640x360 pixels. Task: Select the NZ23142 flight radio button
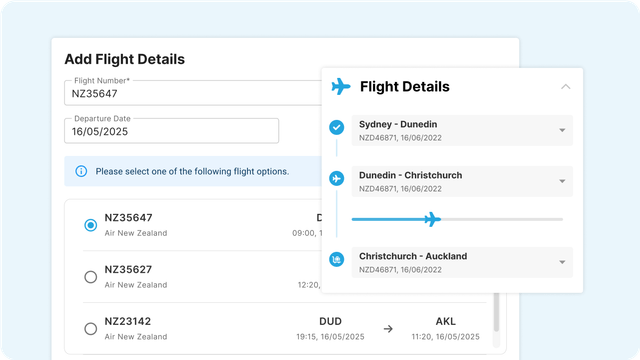(91, 329)
